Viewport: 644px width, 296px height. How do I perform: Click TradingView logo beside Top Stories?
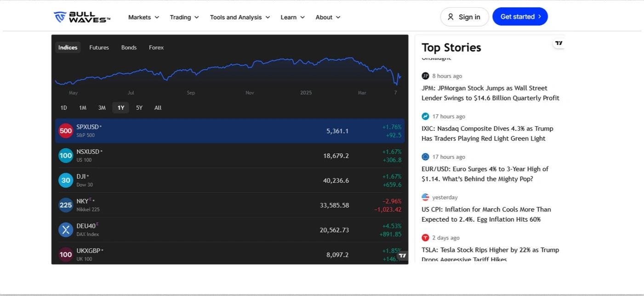(x=559, y=43)
